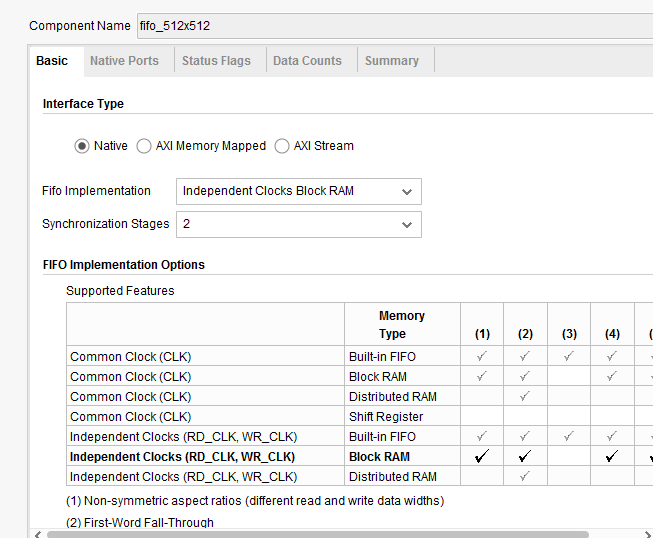653x538 pixels.
Task: Click the Independent Clocks Built-in FIFO row
Action: point(183,437)
